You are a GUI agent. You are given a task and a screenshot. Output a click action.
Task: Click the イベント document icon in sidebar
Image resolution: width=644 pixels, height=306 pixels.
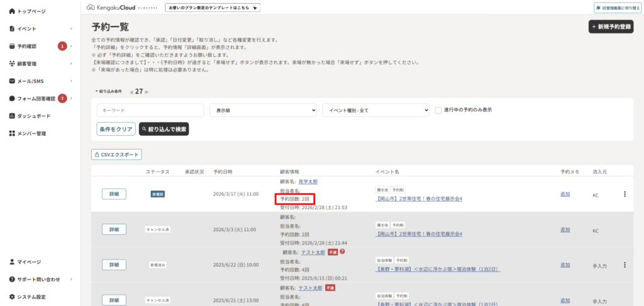tap(12, 29)
